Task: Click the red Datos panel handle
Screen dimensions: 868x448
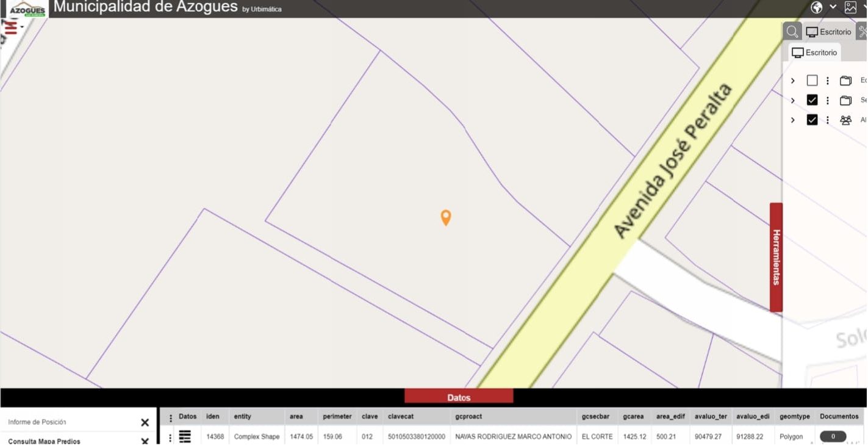Action: tap(459, 397)
